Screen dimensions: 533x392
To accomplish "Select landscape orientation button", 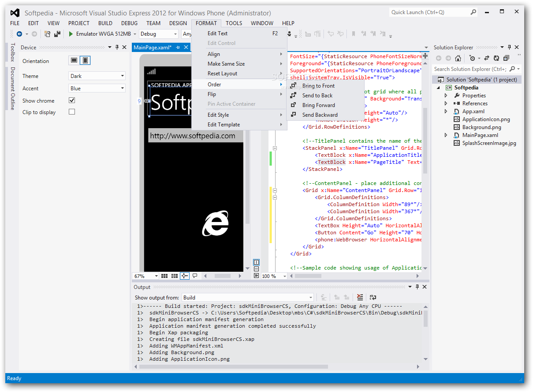I will click(74, 60).
